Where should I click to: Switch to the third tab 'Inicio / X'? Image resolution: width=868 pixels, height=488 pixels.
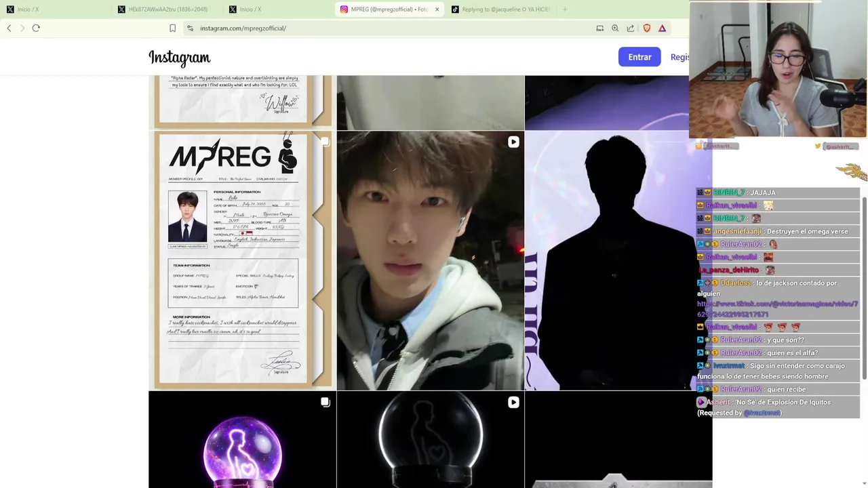click(278, 9)
